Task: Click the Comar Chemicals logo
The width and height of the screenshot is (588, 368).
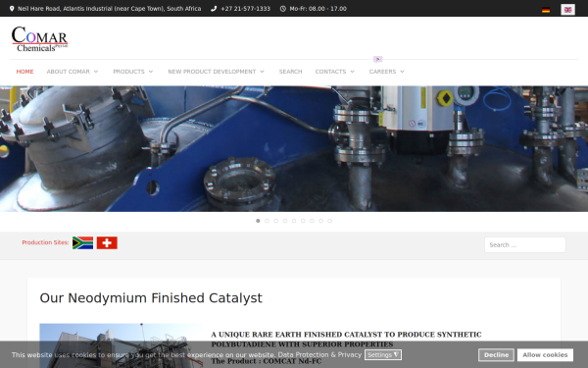Action: 40,38
